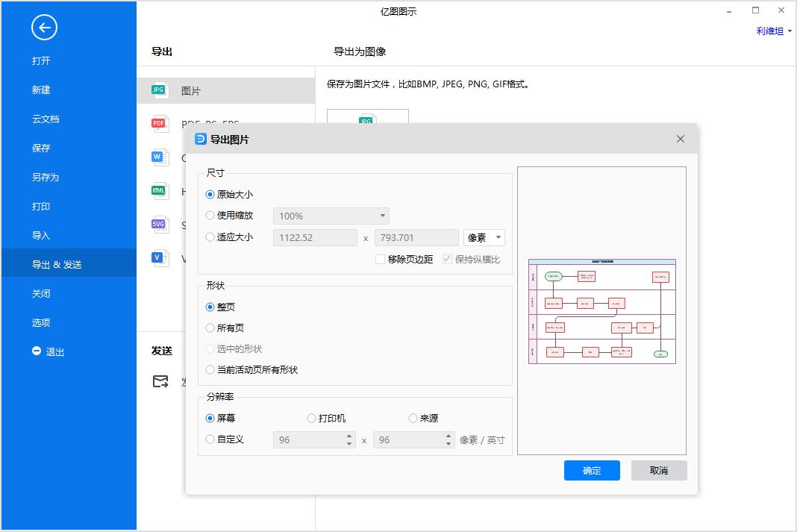Choose 打印机 resolution option

pos(310,418)
